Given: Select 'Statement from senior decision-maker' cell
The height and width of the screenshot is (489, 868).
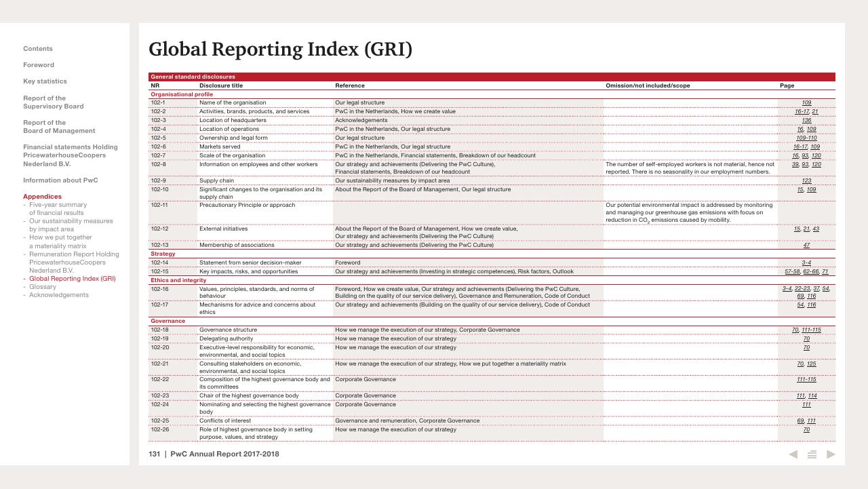Looking at the screenshot, I should click(x=250, y=263).
